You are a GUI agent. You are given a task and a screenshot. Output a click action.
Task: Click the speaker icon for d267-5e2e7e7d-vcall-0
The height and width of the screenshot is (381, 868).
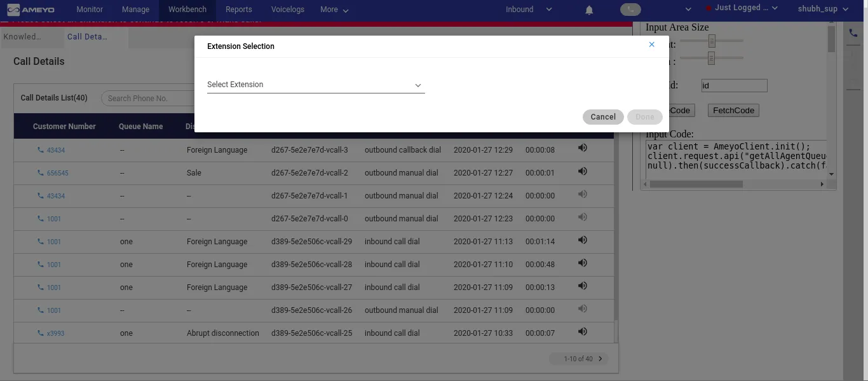tap(582, 217)
